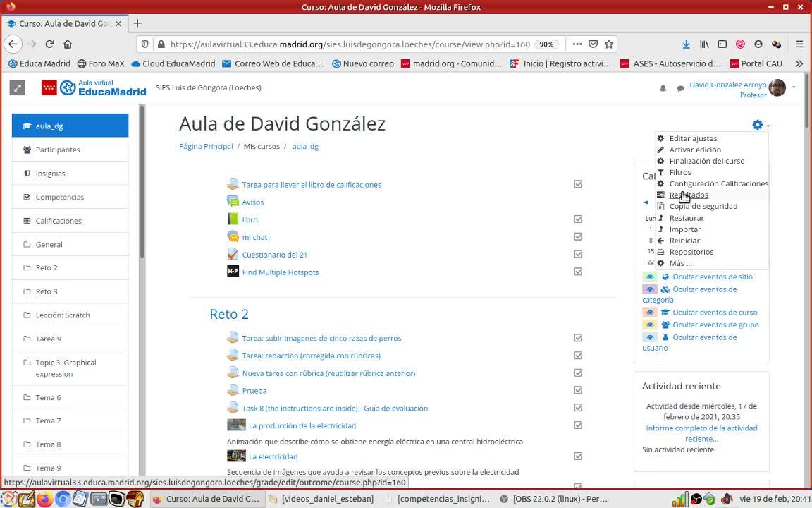
Task: Click the Firefox back arrow button
Action: point(13,44)
